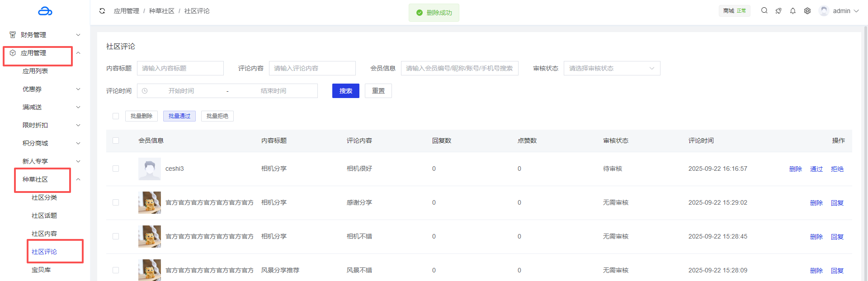Click the clock icon in time range field

(145, 91)
